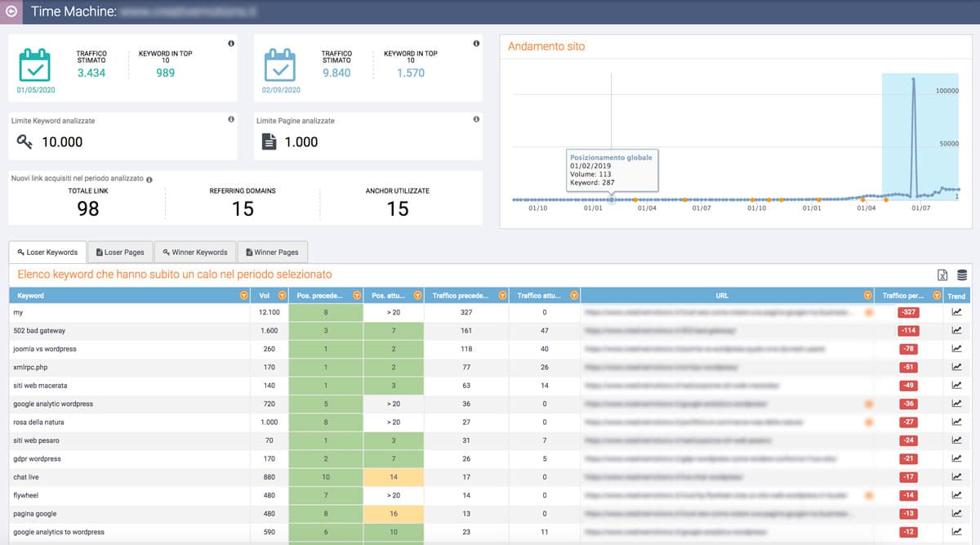This screenshot has width=980, height=545.
Task: Show info for Nuovi link acquisiti
Action: tap(149, 179)
